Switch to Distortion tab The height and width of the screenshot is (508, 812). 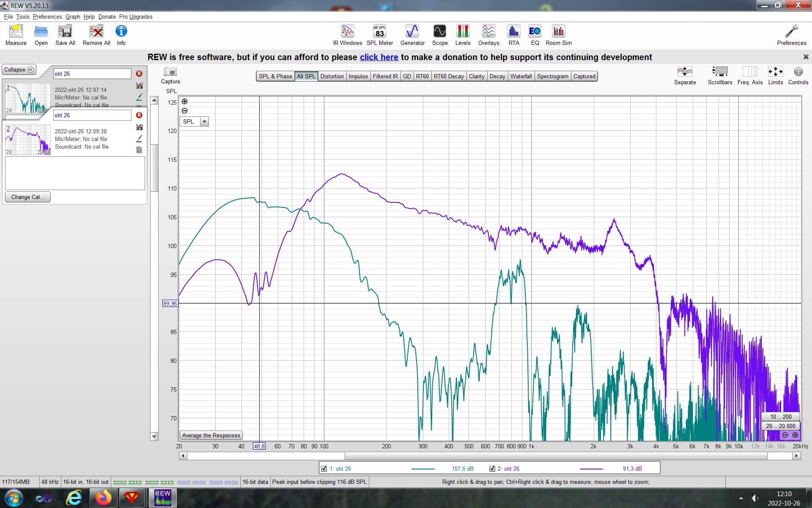click(332, 76)
